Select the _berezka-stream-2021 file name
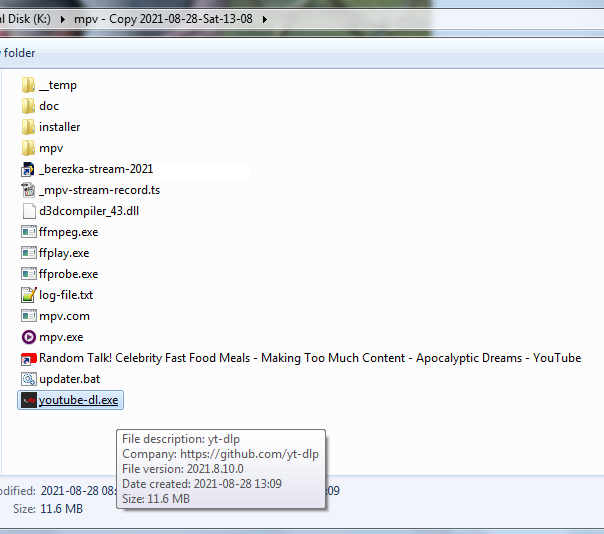The image size is (604, 534). click(x=96, y=169)
